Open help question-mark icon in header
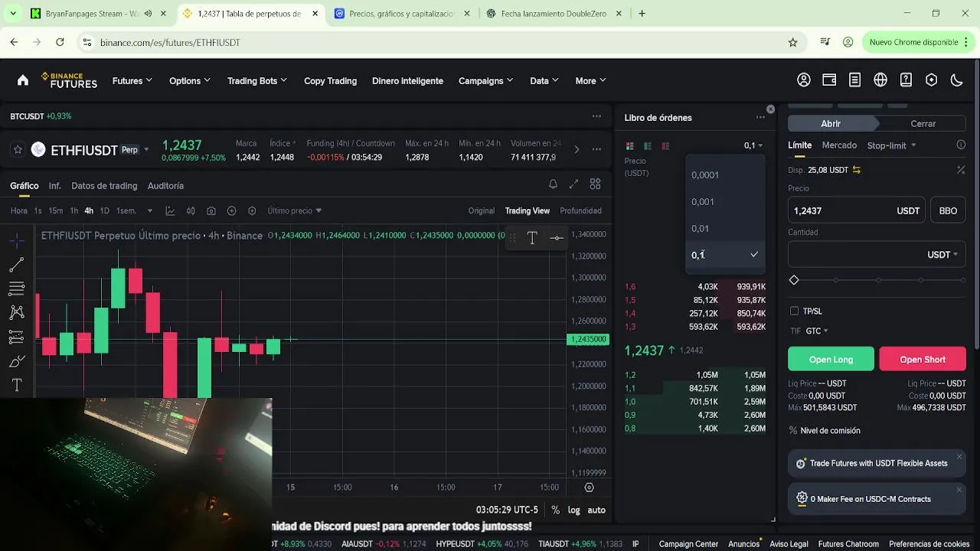 pyautogui.click(x=906, y=80)
